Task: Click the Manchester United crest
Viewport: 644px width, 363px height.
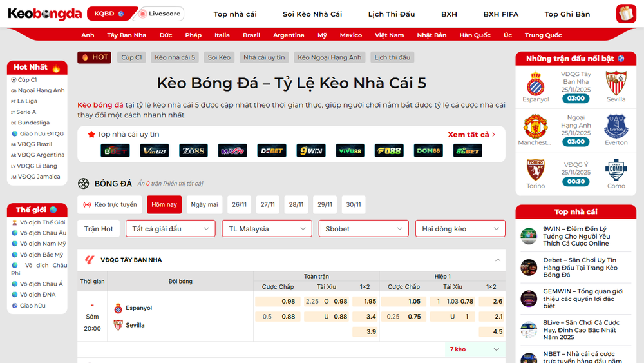Action: pyautogui.click(x=536, y=126)
